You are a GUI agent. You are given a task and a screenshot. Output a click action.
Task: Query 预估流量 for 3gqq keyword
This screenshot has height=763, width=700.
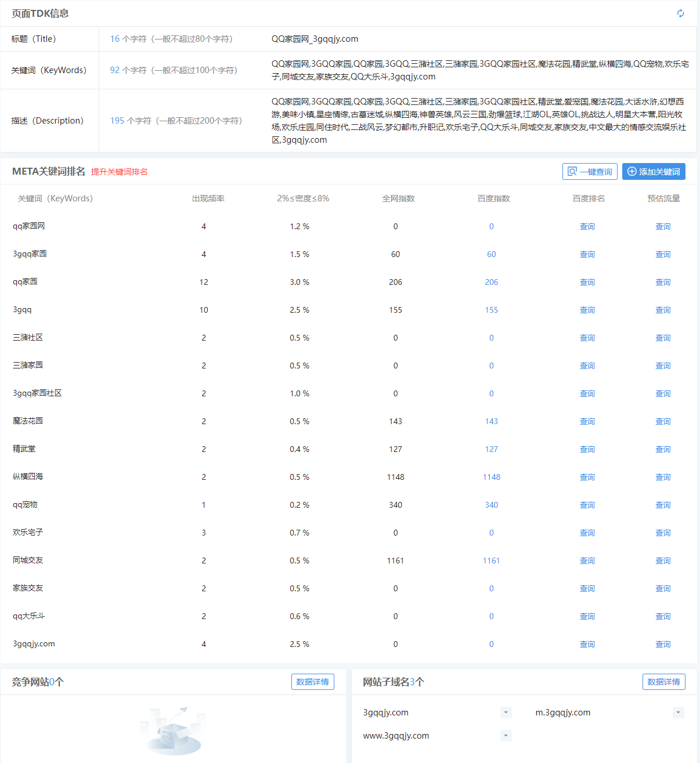(x=663, y=310)
